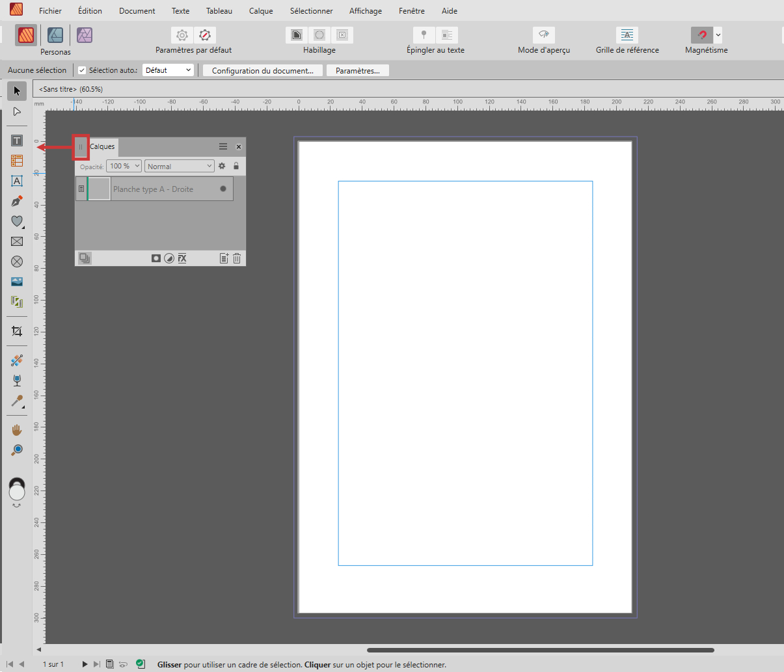Swap stroke and fill colors arrow
Screen dimensions: 784x672
pyautogui.click(x=17, y=506)
